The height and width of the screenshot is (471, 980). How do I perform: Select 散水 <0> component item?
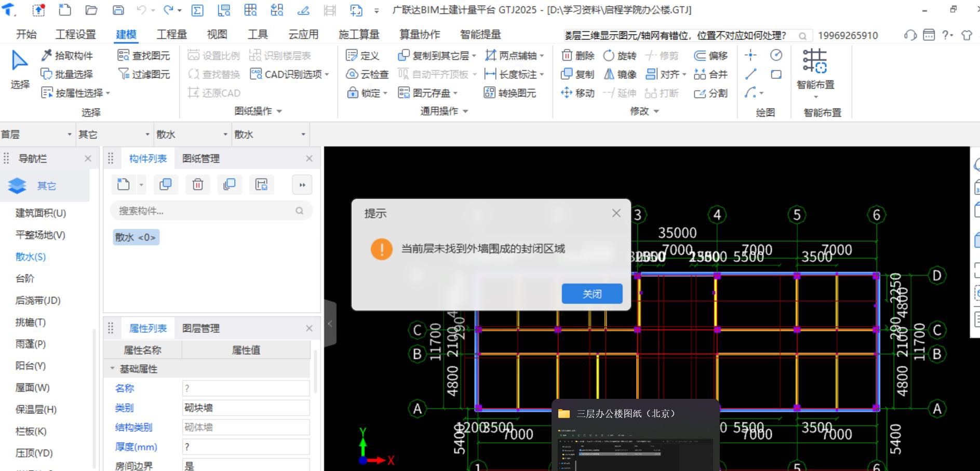[136, 237]
